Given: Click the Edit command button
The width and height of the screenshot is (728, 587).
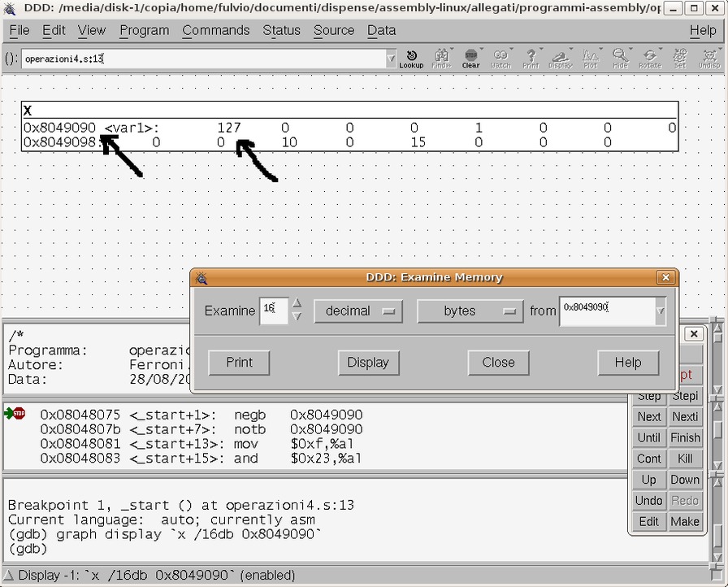Looking at the screenshot, I should pyautogui.click(x=649, y=521).
